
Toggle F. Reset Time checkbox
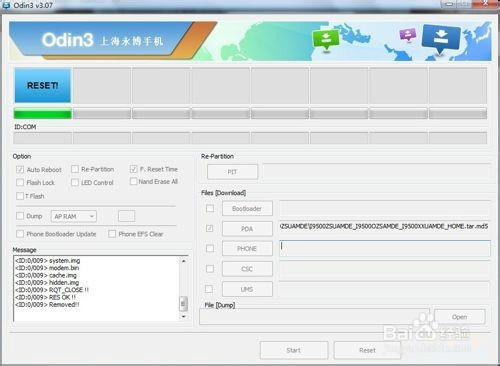tap(134, 169)
